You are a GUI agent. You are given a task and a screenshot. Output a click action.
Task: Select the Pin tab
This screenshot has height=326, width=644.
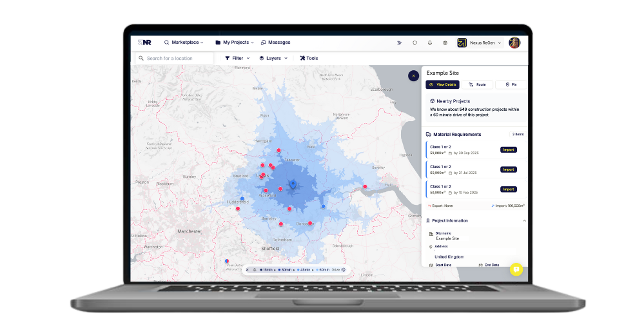(x=511, y=84)
